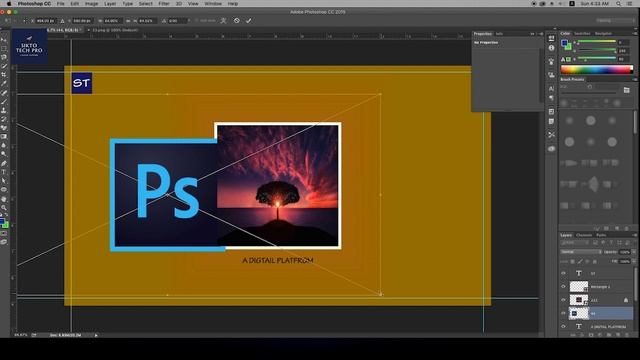640x360 pixels.
Task: Select the Path Selection tool
Action: [4, 181]
